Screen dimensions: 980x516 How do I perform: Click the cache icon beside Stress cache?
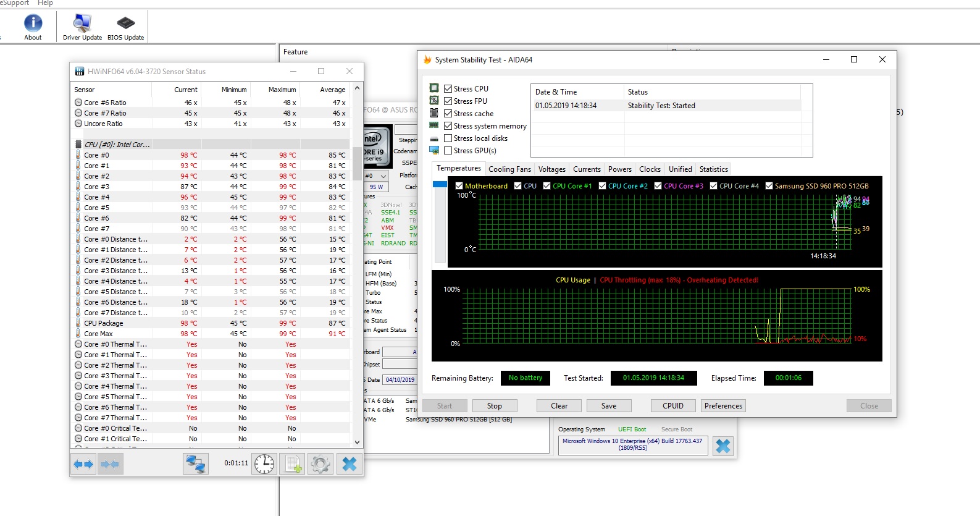coord(434,113)
